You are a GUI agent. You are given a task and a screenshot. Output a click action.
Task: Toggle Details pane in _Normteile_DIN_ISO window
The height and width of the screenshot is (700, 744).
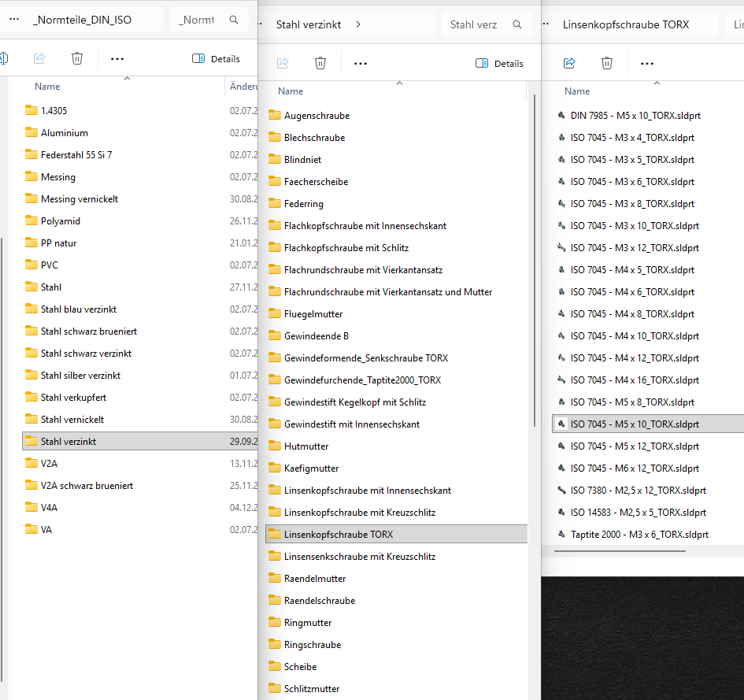[216, 59]
